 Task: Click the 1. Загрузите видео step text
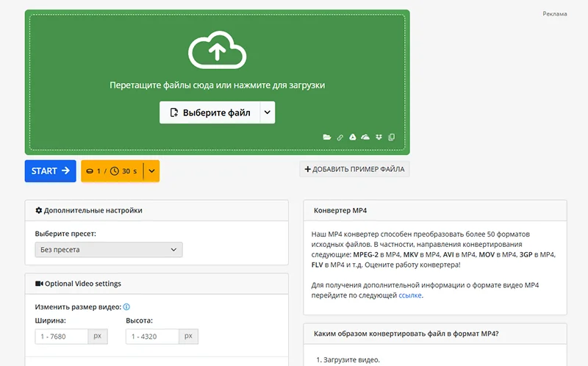(348, 359)
